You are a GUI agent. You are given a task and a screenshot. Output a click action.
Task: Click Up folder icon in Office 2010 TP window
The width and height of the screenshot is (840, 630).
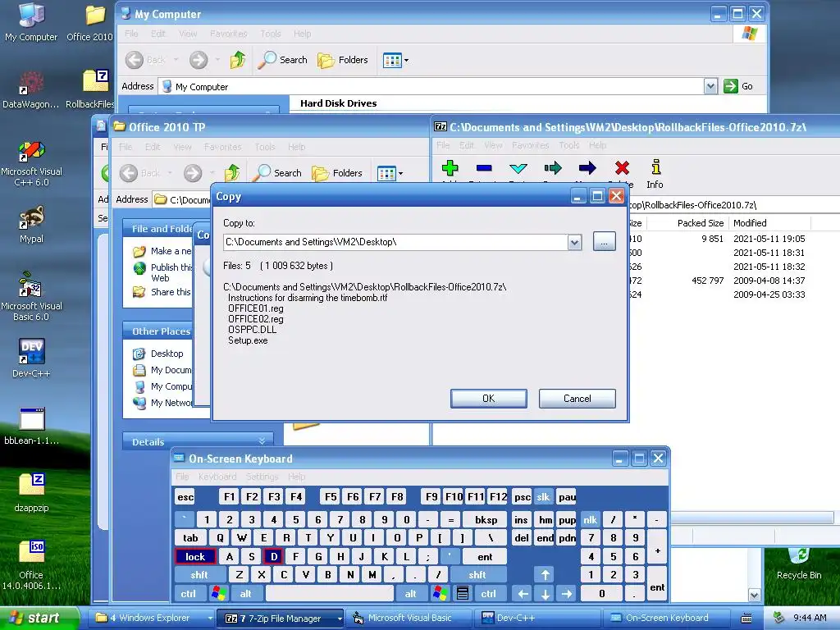232,173
